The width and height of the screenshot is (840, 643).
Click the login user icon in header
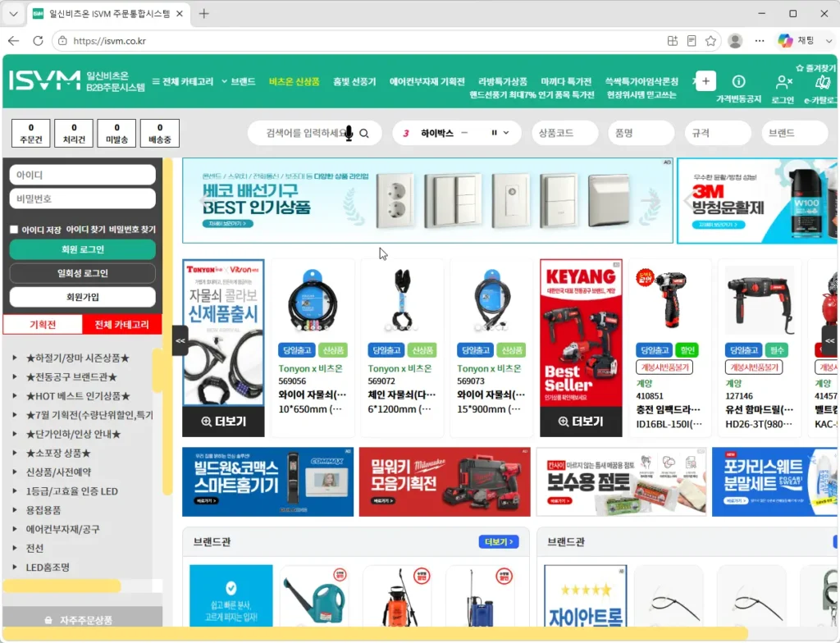[783, 82]
